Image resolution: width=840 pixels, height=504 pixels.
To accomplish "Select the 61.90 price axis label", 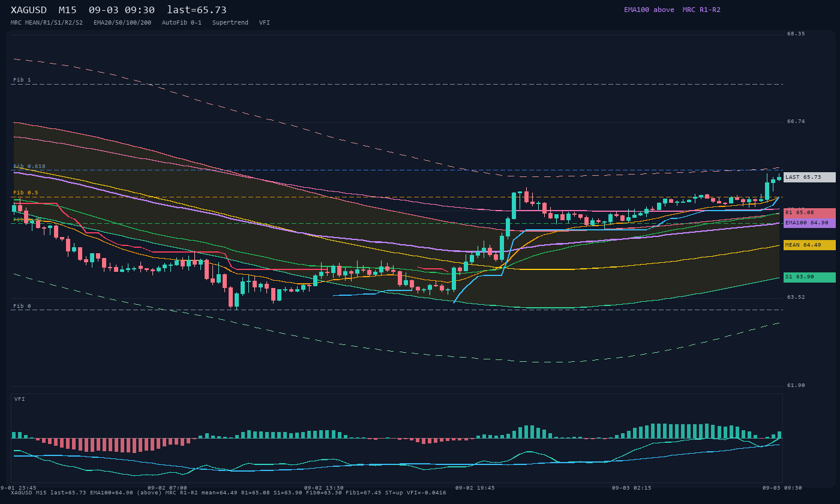I will 796,385.
